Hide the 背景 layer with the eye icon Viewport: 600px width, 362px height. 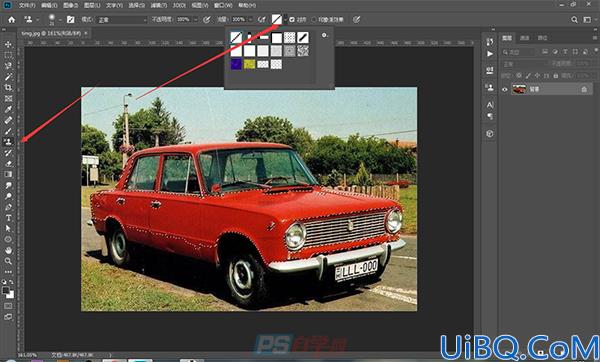[504, 89]
